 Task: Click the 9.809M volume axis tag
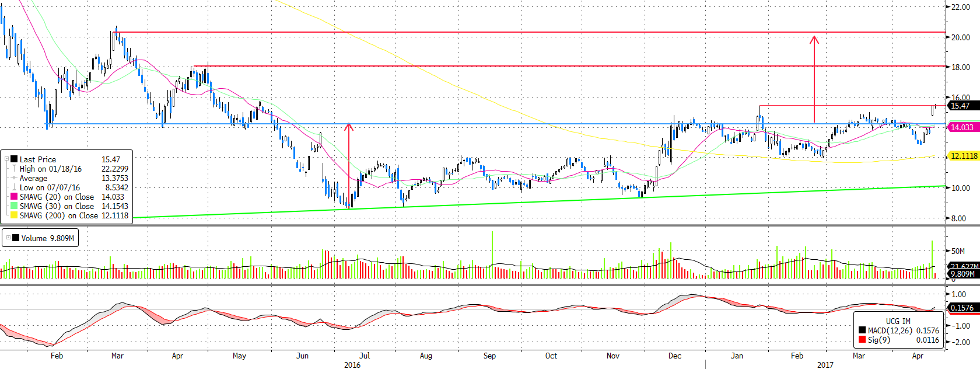pos(963,274)
